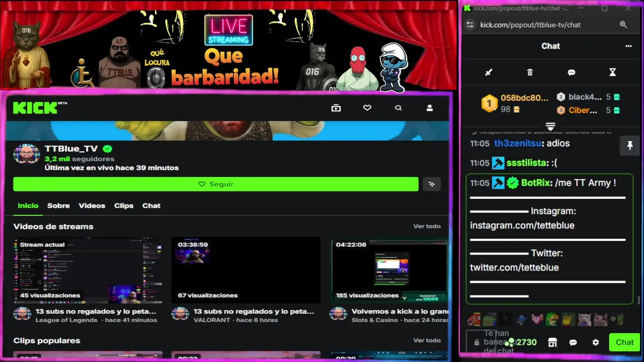Select the blue bird emote
The width and height of the screenshot is (644, 362).
[521, 319]
